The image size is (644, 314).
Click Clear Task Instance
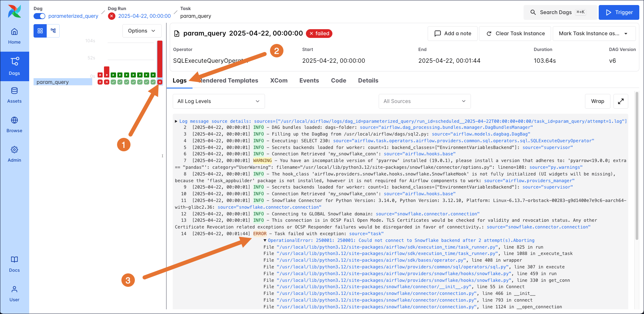515,33
